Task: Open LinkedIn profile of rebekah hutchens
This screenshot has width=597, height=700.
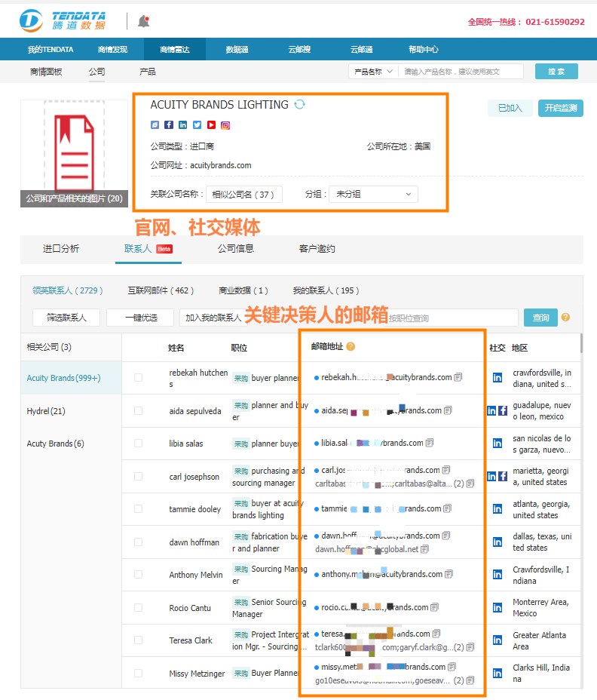Action: tap(497, 378)
